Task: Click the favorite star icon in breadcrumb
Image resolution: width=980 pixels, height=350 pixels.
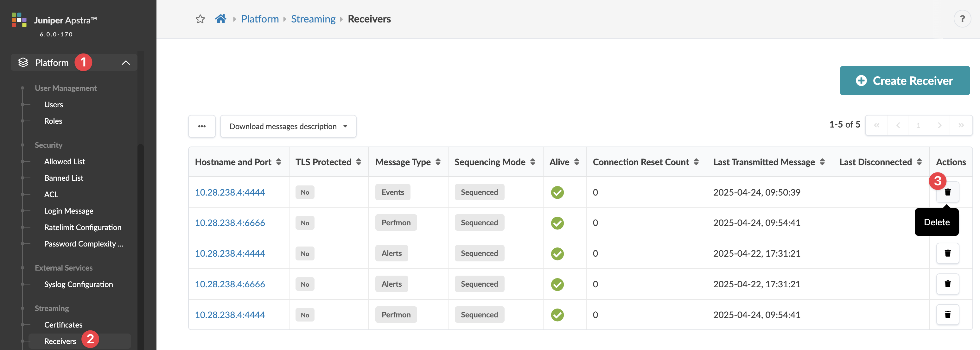Action: click(x=200, y=19)
